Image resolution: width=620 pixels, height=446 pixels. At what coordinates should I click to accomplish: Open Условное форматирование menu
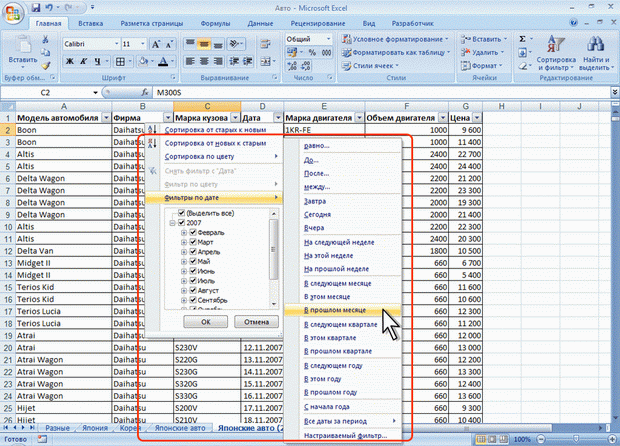click(395, 39)
